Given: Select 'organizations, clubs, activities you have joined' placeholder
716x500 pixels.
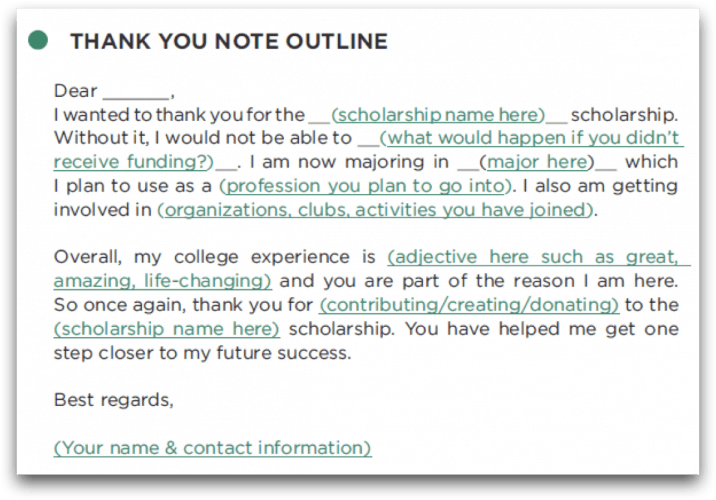Looking at the screenshot, I should click(x=375, y=210).
